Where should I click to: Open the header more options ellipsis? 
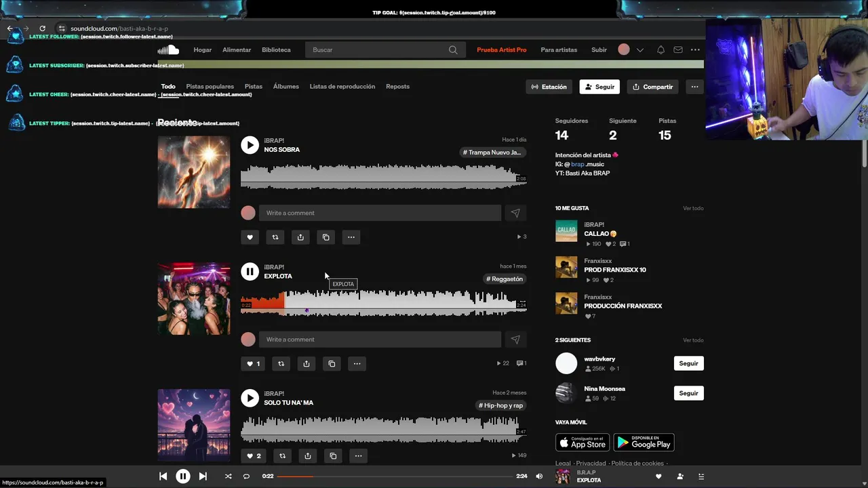click(x=695, y=49)
